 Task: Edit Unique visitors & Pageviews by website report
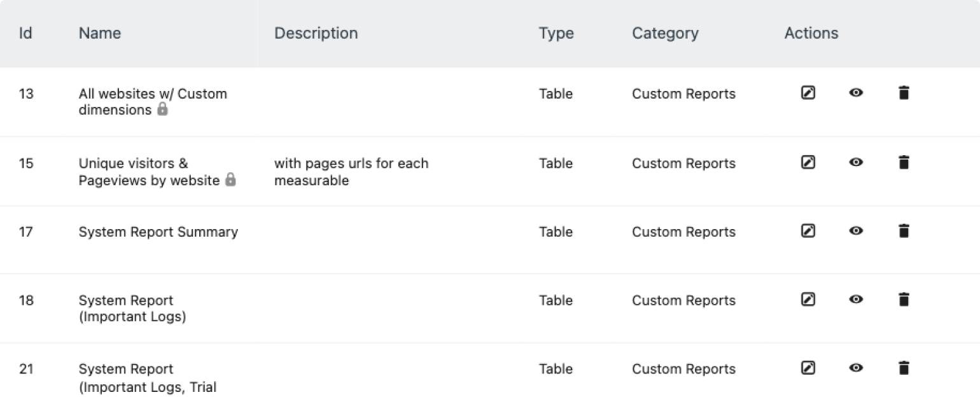808,162
